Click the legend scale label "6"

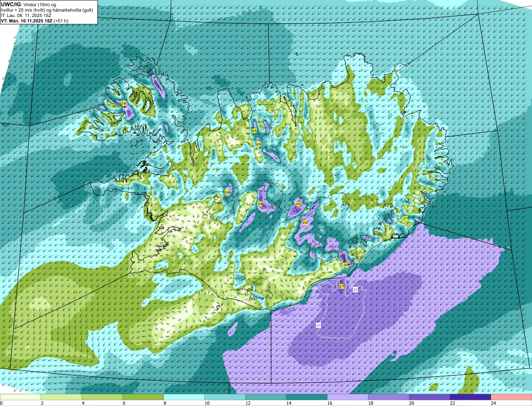[124, 403]
